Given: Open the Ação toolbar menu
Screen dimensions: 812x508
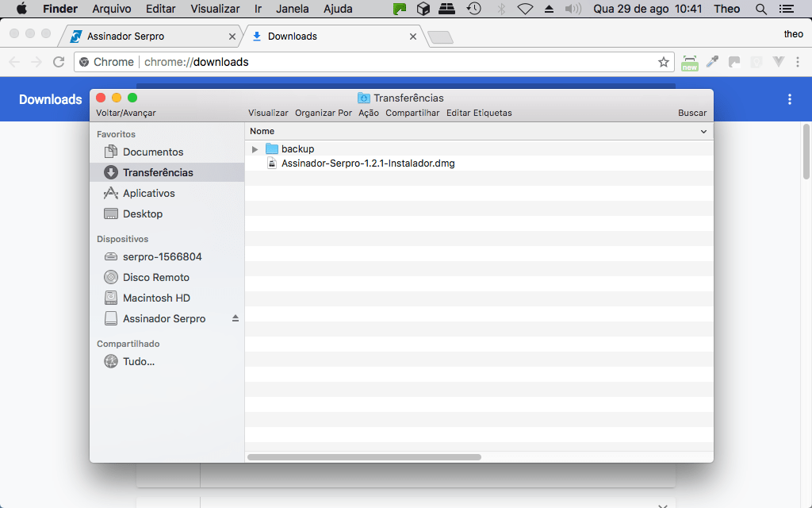Looking at the screenshot, I should [369, 113].
